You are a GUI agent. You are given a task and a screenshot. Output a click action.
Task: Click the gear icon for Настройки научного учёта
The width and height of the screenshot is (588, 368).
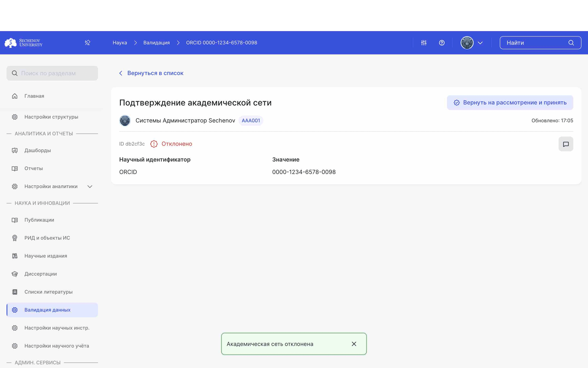[14, 346]
